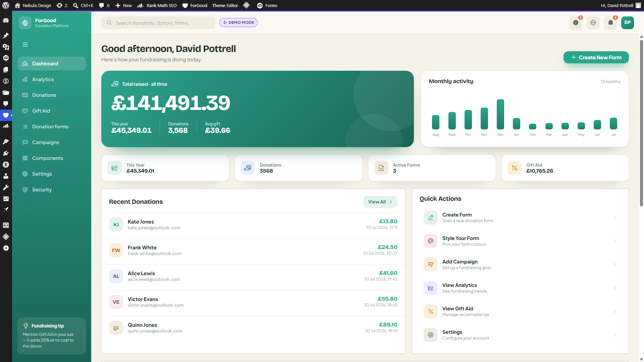The image size is (644, 362).
Task: Click the WP sidebar play circle icon
Action: [6, 248]
